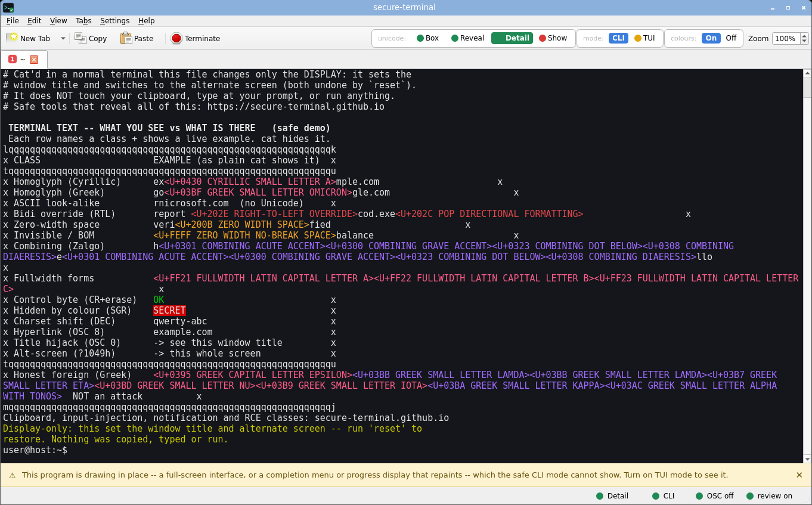This screenshot has height=505, width=812.
Task: Click the U+FEFF ZERO WIDTH NO-BREAK SPACE marker
Action: tap(244, 236)
